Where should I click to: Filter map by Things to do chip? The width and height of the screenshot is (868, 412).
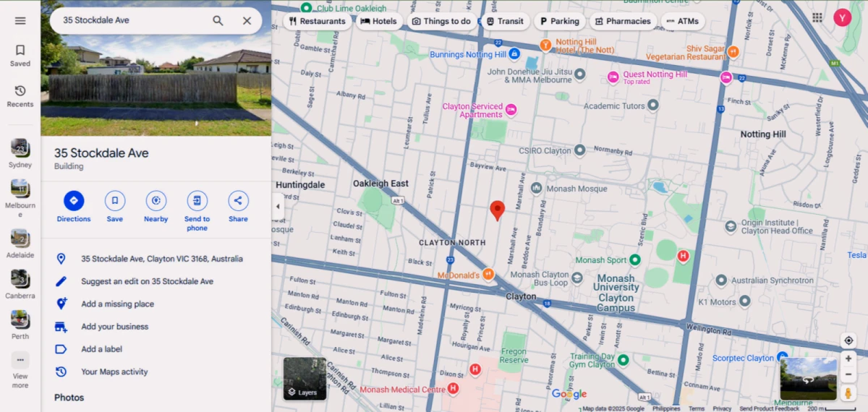[441, 21]
